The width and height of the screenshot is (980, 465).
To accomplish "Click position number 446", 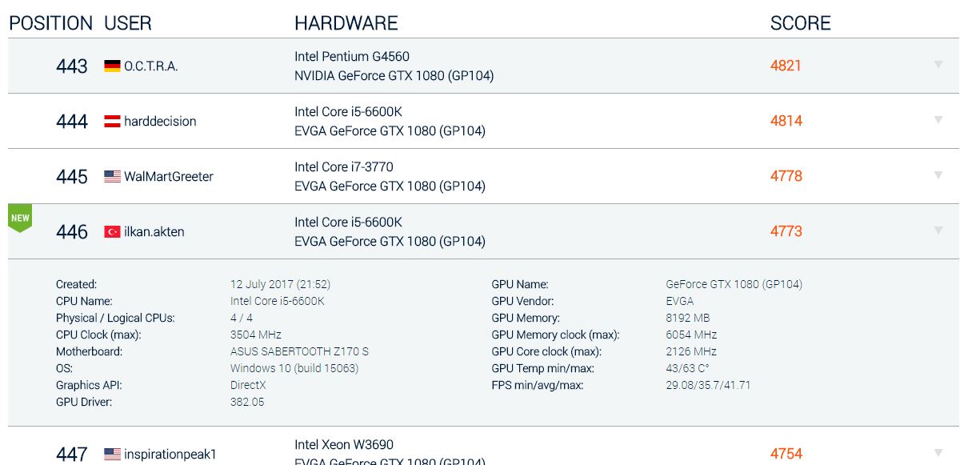I will (x=72, y=232).
